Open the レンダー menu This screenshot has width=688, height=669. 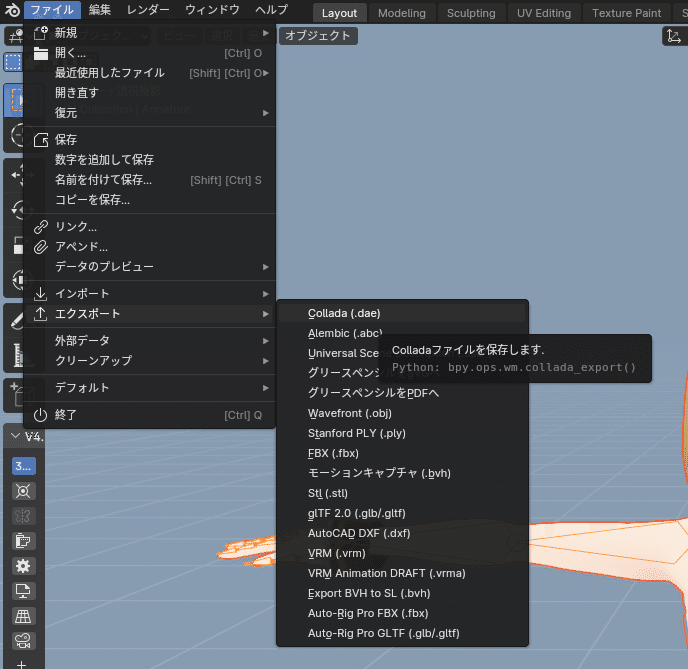[148, 10]
